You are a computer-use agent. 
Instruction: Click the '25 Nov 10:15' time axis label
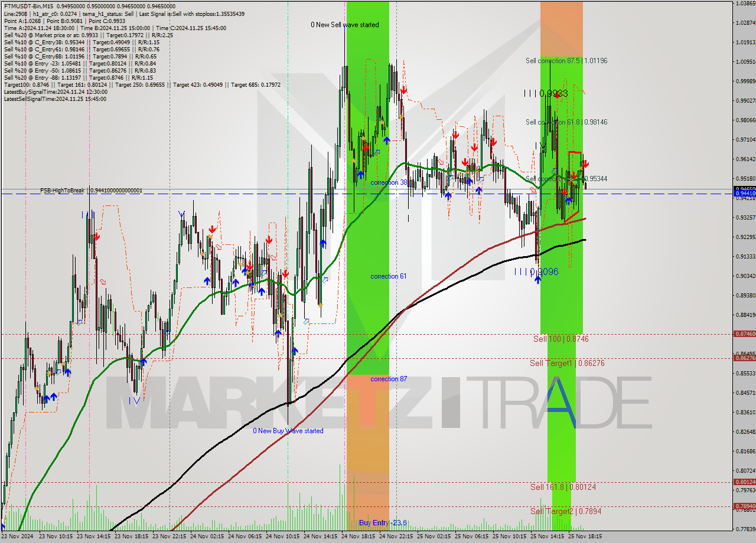(x=510, y=537)
